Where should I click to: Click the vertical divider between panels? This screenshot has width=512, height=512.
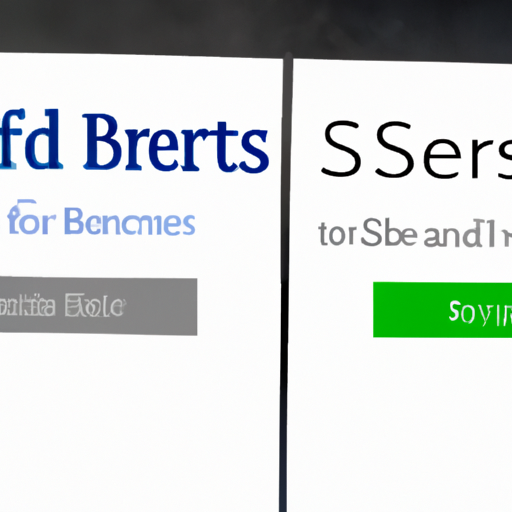pyautogui.click(x=284, y=283)
